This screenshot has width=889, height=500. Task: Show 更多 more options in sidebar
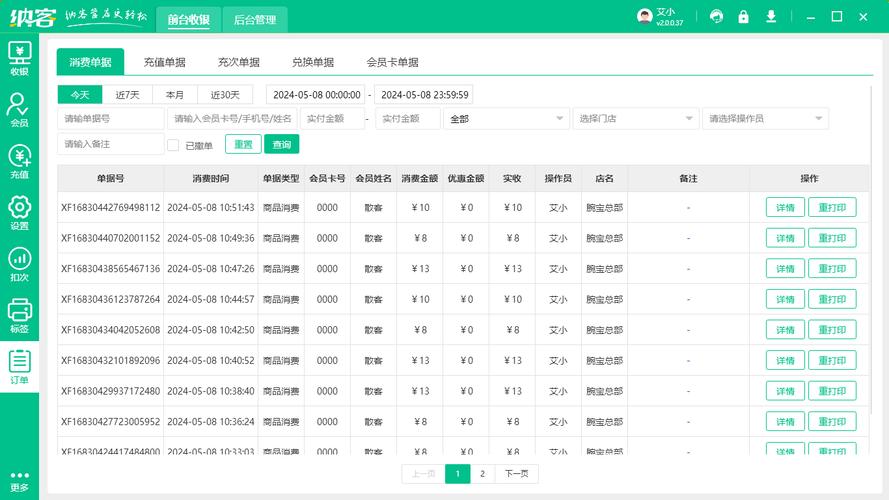coord(19,481)
